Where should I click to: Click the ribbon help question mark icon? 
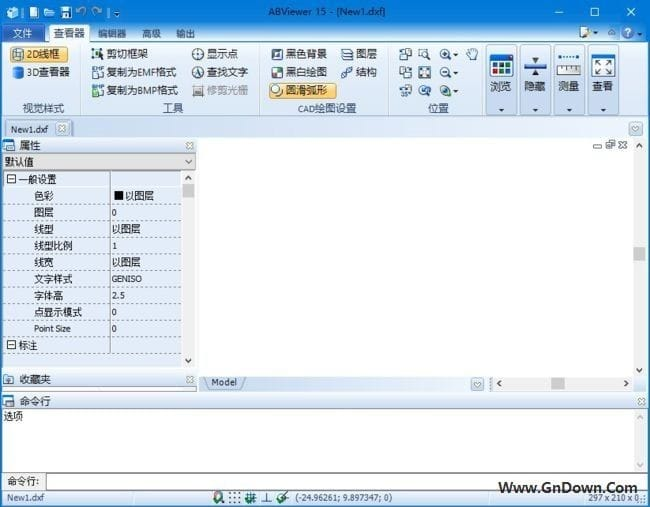(x=628, y=33)
